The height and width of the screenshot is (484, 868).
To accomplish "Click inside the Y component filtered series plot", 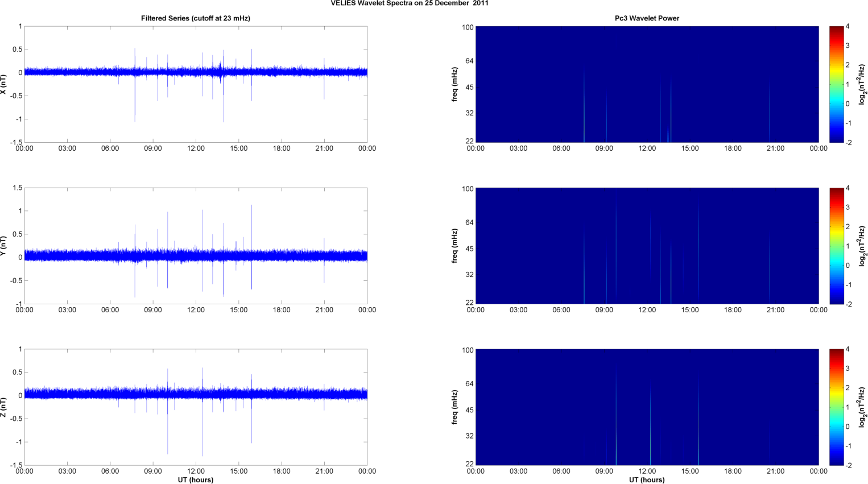I will point(196,246).
